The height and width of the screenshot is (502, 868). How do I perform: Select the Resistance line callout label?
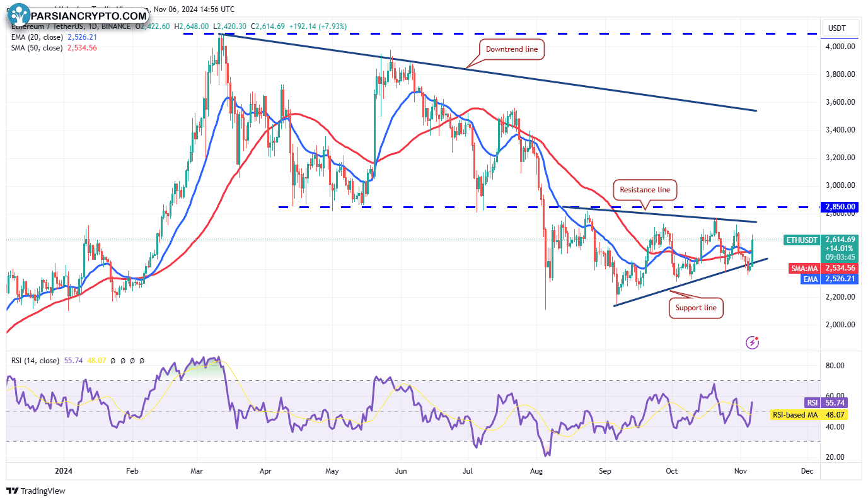646,189
